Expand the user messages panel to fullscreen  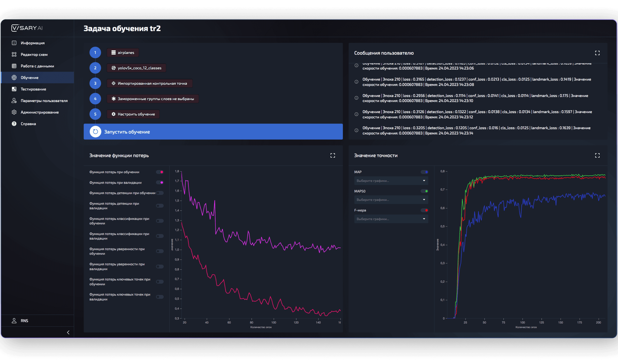(597, 53)
